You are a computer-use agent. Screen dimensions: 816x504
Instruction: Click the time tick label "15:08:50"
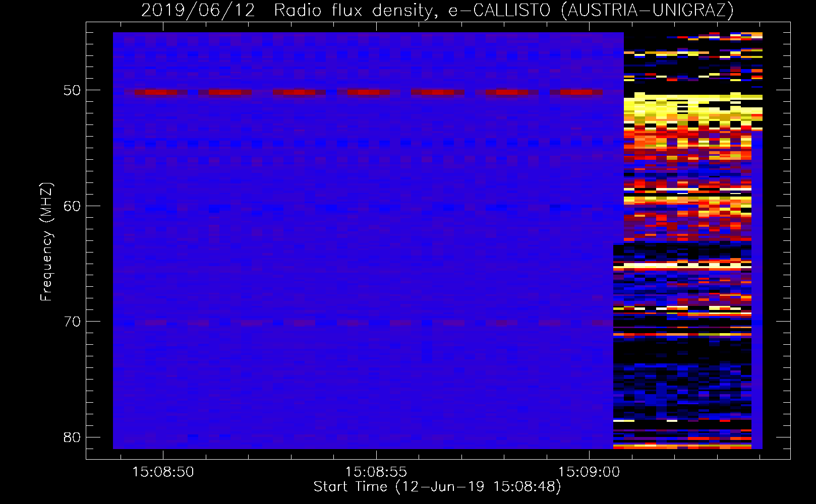(163, 472)
